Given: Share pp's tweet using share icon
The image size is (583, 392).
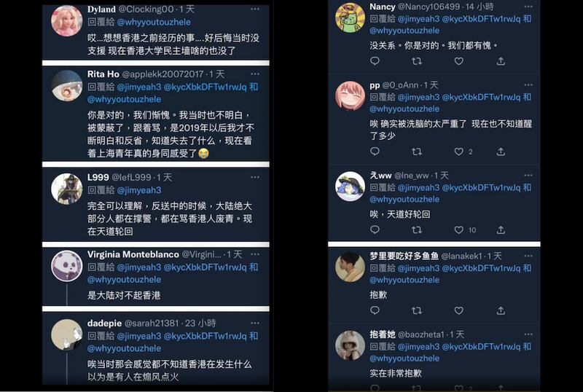Looking at the screenshot, I should coord(501,152).
